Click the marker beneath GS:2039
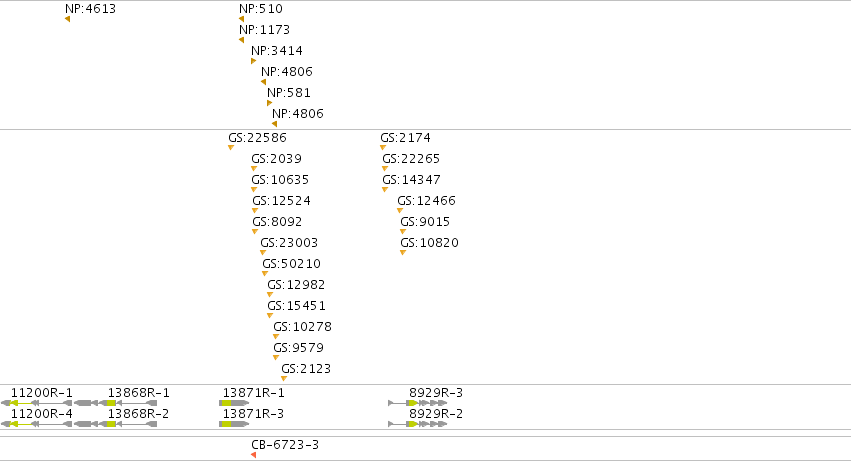The width and height of the screenshot is (851, 461). pyautogui.click(x=253, y=169)
